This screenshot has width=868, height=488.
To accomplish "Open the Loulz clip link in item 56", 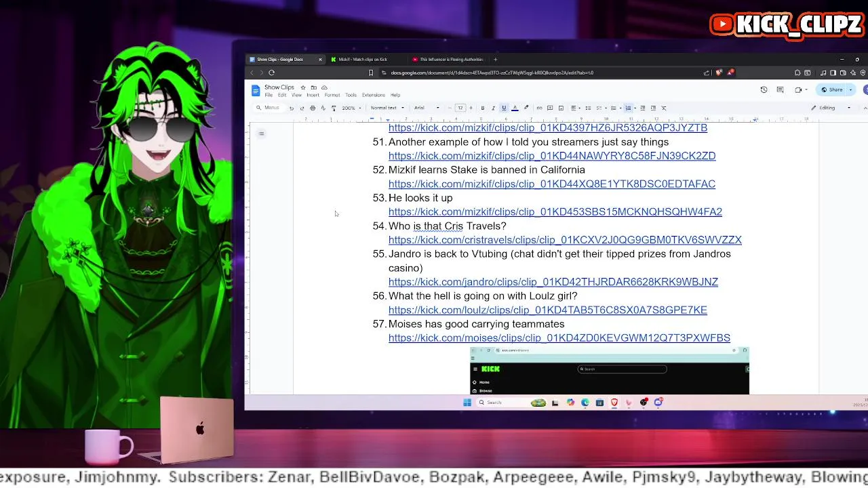I will coord(547,310).
